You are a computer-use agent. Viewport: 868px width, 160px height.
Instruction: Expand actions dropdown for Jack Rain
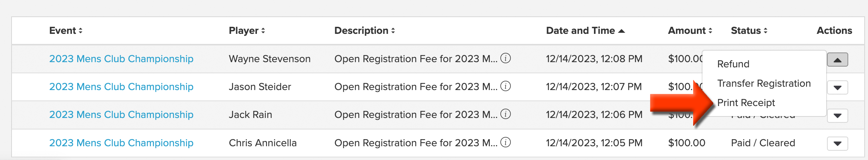(x=837, y=116)
